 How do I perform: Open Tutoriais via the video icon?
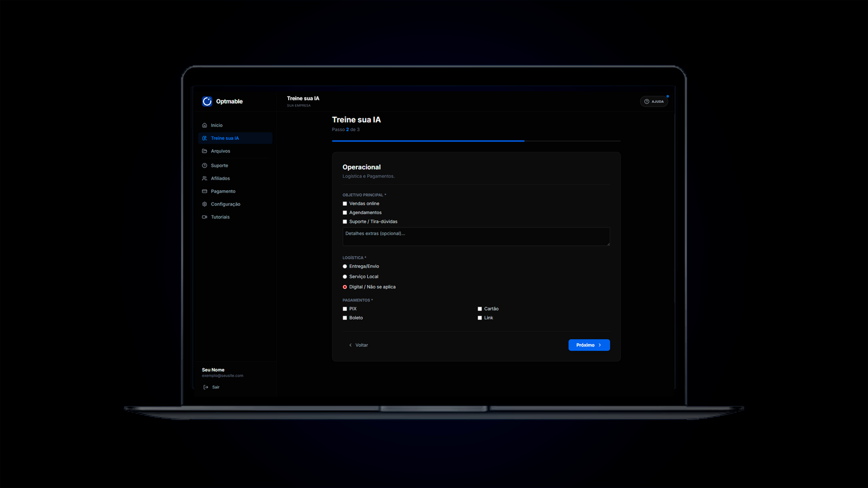click(205, 217)
